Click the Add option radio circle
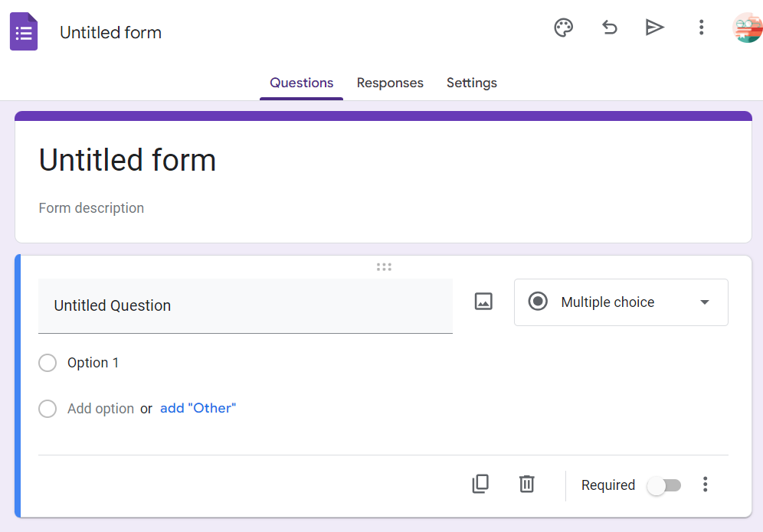This screenshot has height=532, width=763. pyautogui.click(x=47, y=409)
